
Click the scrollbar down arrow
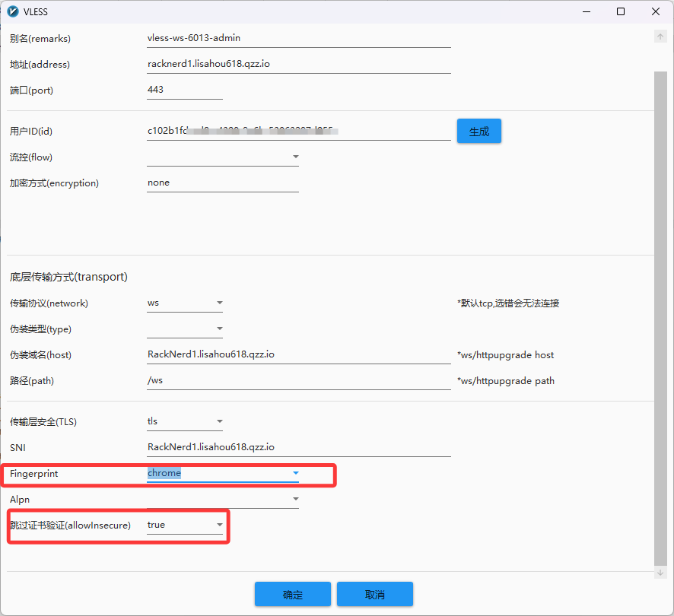660,573
